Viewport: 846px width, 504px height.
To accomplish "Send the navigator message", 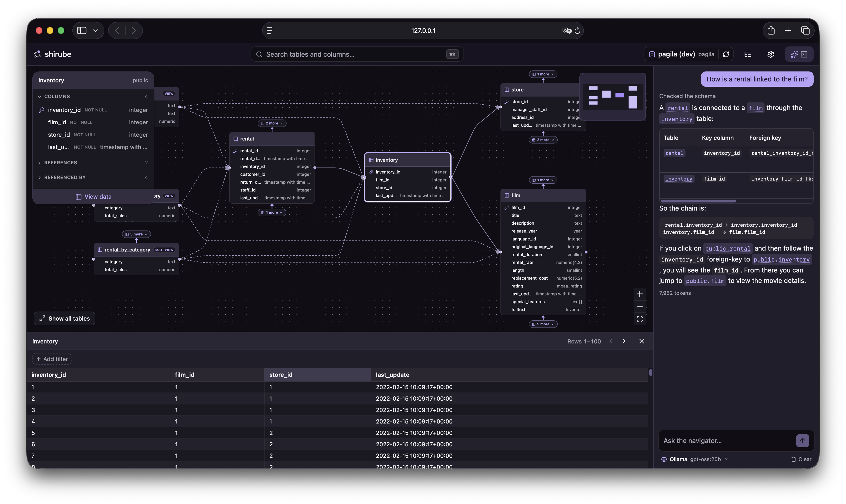I will point(802,441).
